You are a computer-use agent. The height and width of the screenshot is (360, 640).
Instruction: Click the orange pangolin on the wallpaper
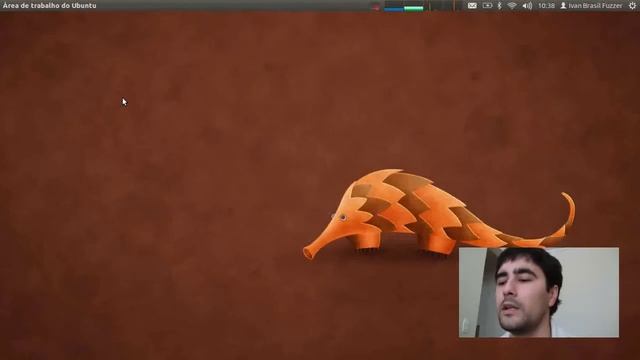[x=439, y=215]
